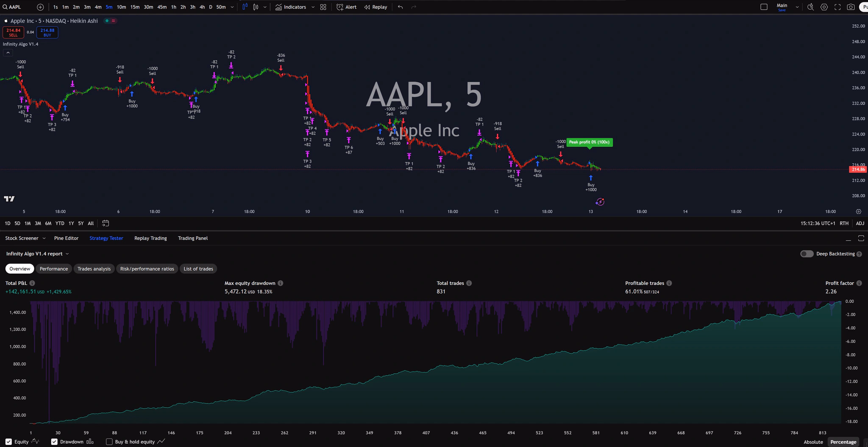868x447 pixels.
Task: Switch to the Performance tab
Action: point(54,269)
